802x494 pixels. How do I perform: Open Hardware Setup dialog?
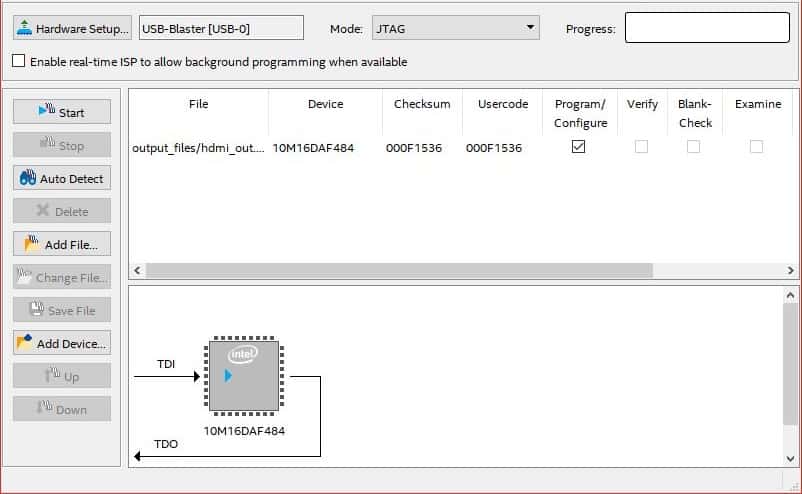72,28
